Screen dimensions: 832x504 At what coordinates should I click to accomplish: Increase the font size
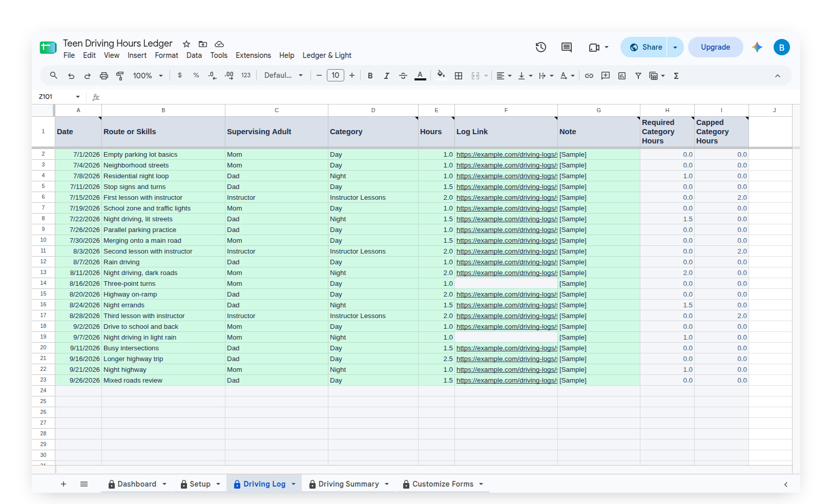tap(352, 75)
